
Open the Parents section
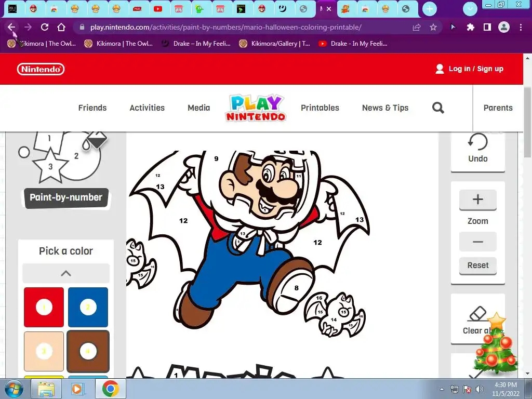[x=498, y=108]
